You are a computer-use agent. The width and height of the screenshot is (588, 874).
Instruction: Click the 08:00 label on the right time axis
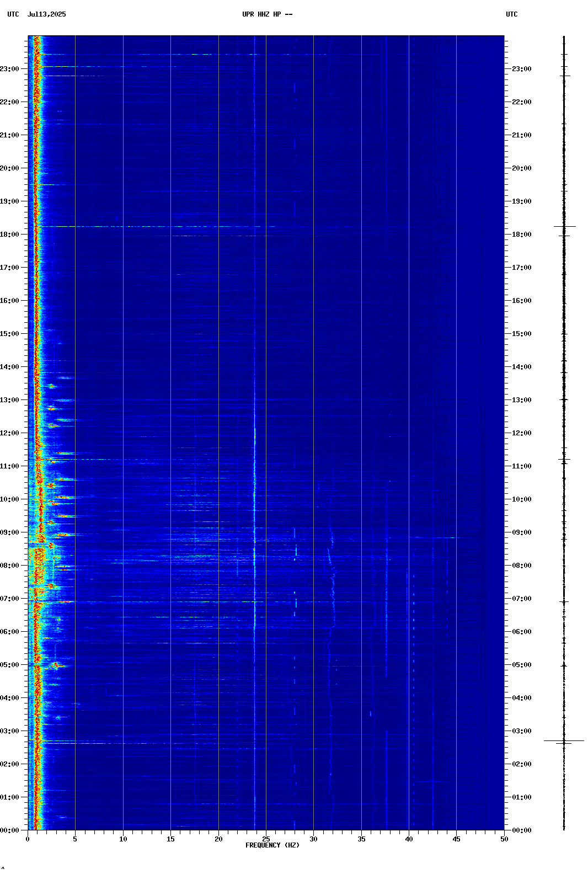pyautogui.click(x=522, y=566)
